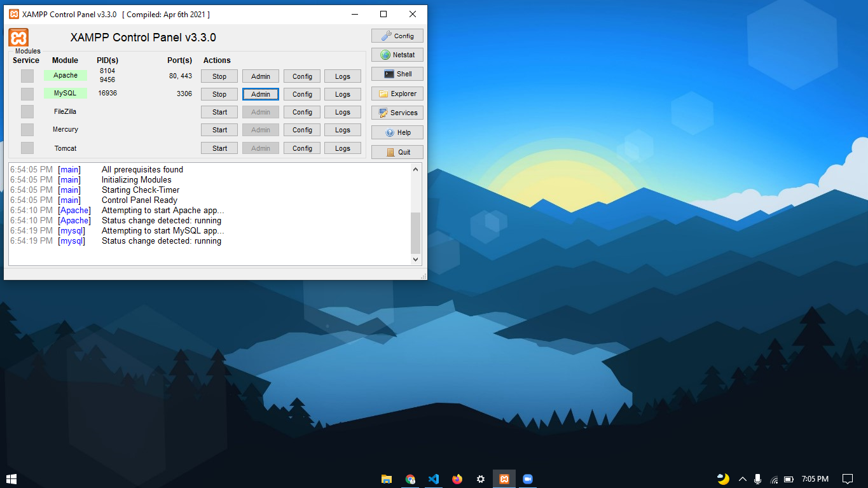Image resolution: width=868 pixels, height=488 pixels.
Task: Open Apache Config
Action: [x=302, y=76]
